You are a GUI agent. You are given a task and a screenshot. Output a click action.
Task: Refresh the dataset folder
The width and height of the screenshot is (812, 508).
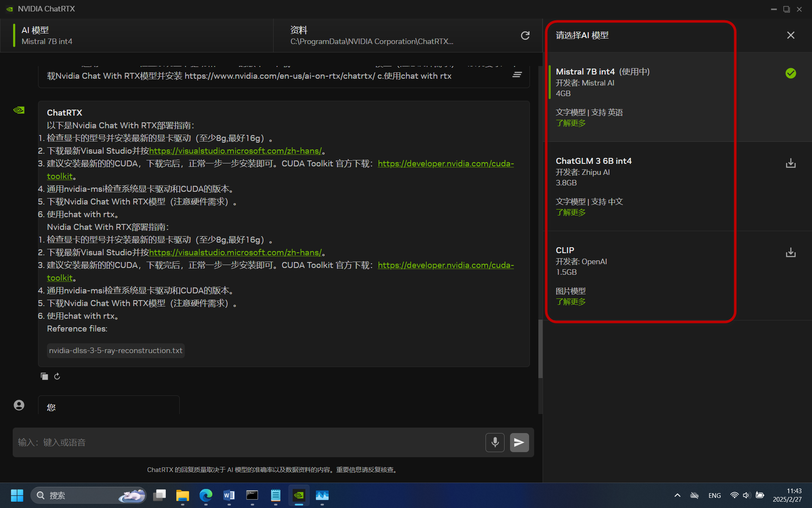[x=525, y=36]
